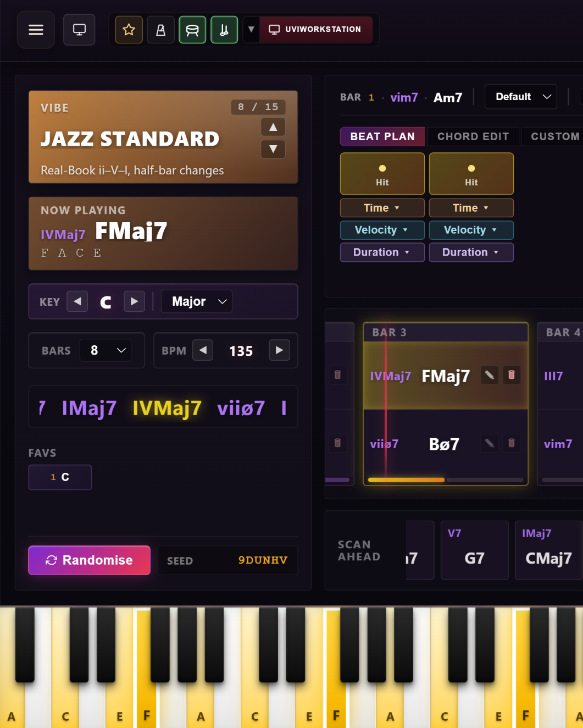This screenshot has width=583, height=728.
Task: Click vim7 chord in Bar 4
Action: tap(558, 444)
